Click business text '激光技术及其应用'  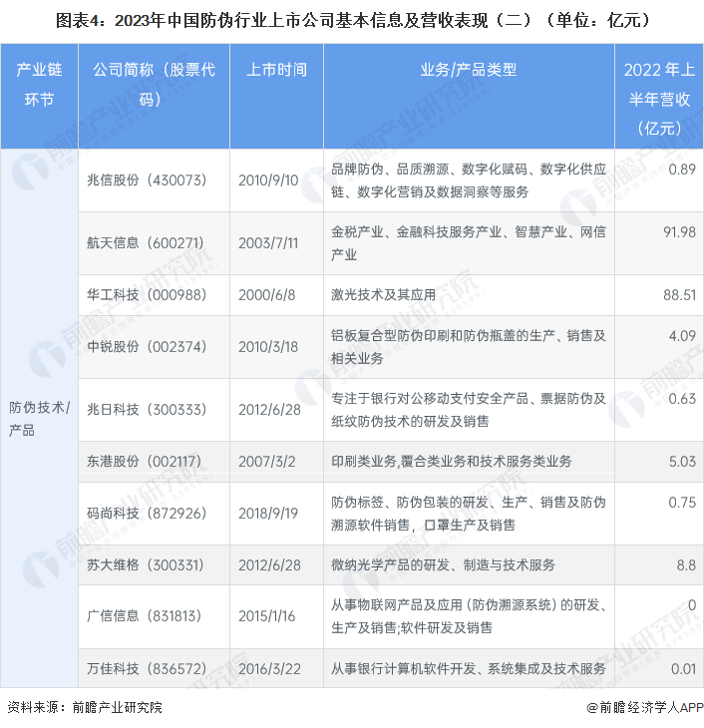(384, 295)
